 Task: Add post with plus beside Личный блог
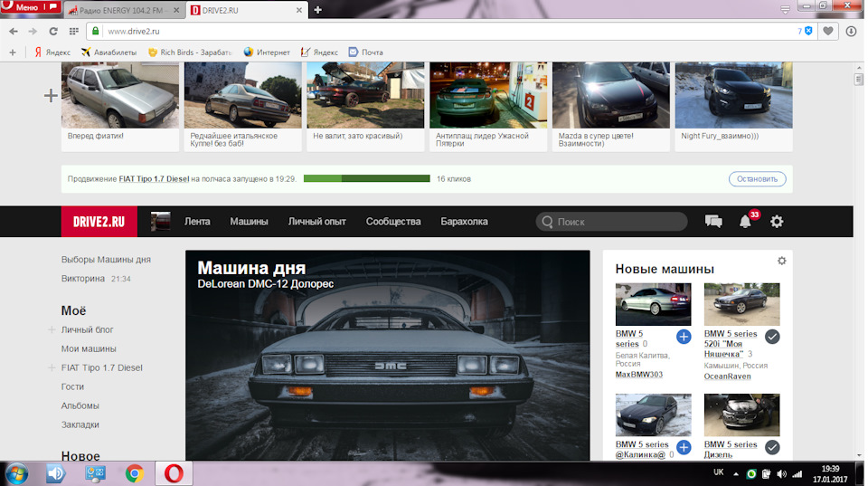tap(52, 329)
